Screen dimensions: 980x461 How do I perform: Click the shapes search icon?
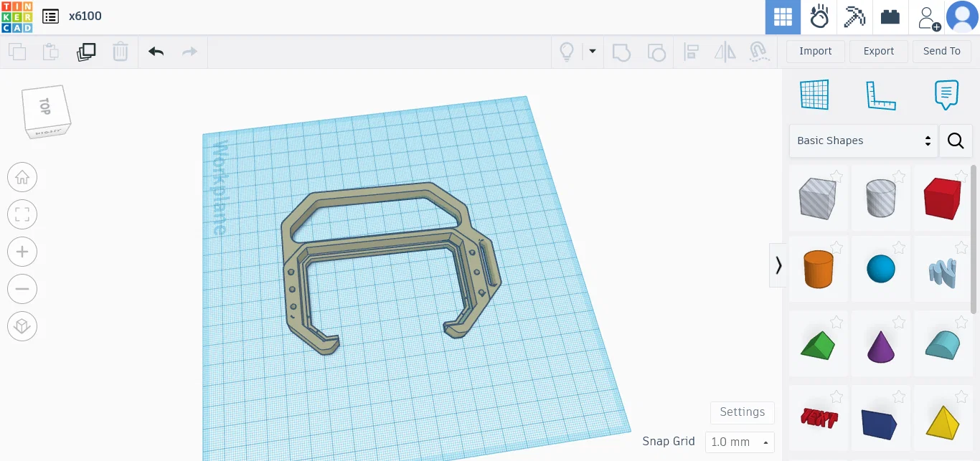[x=956, y=141]
